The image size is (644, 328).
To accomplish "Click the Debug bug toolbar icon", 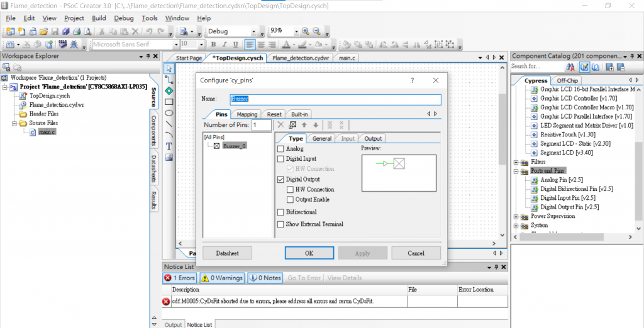I will point(74,45).
